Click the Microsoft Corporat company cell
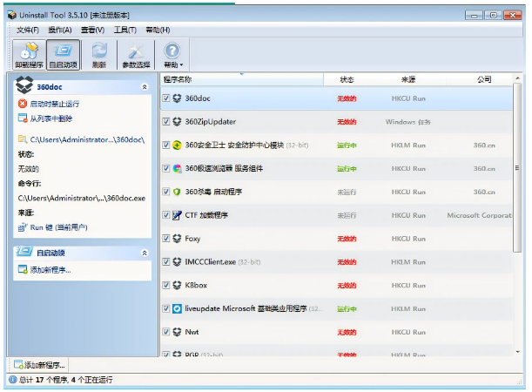Screen dimensions: 532x392 click(x=479, y=215)
